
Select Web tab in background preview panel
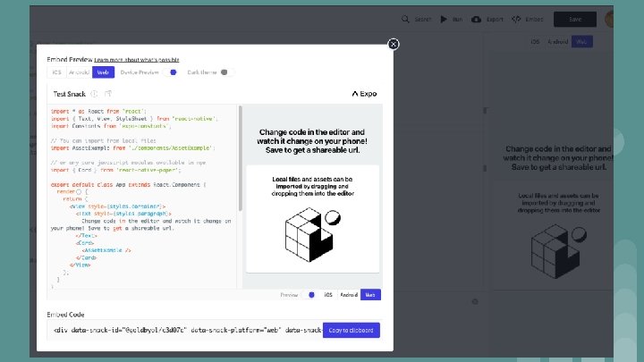tap(581, 42)
